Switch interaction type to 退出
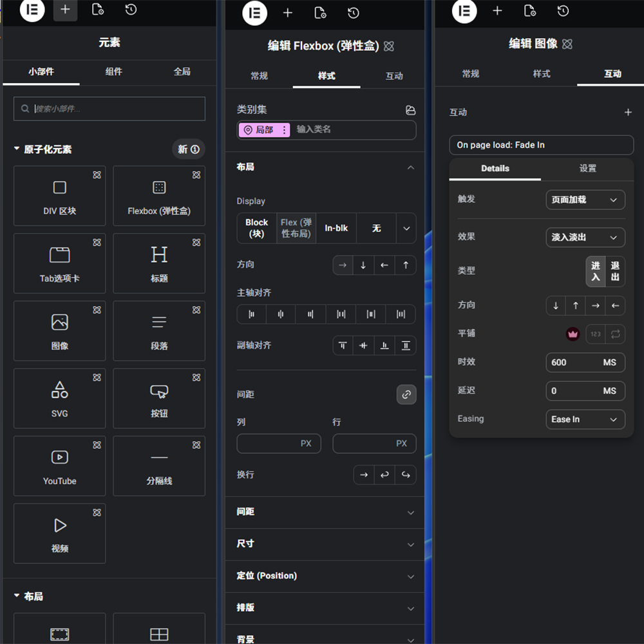644x644 pixels. (615, 270)
